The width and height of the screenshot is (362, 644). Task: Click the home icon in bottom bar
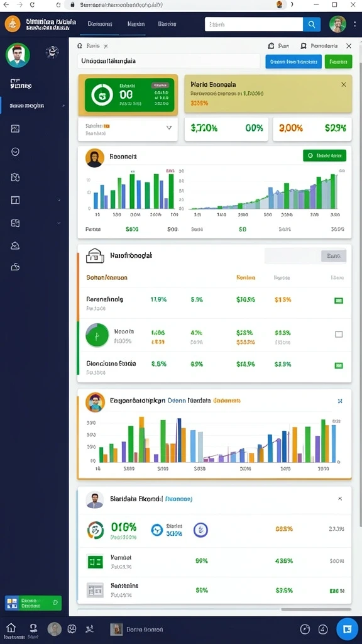pos(11,628)
